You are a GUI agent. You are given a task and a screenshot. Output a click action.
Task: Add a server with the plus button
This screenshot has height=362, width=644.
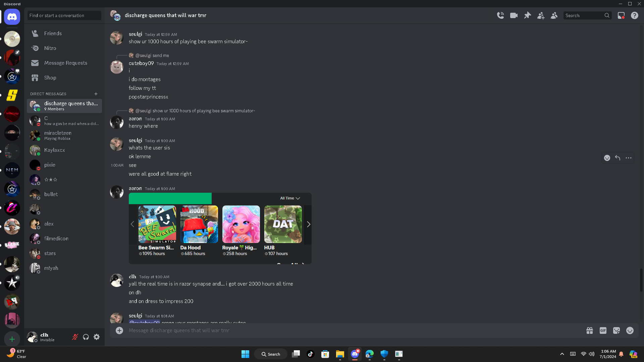[x=12, y=339]
